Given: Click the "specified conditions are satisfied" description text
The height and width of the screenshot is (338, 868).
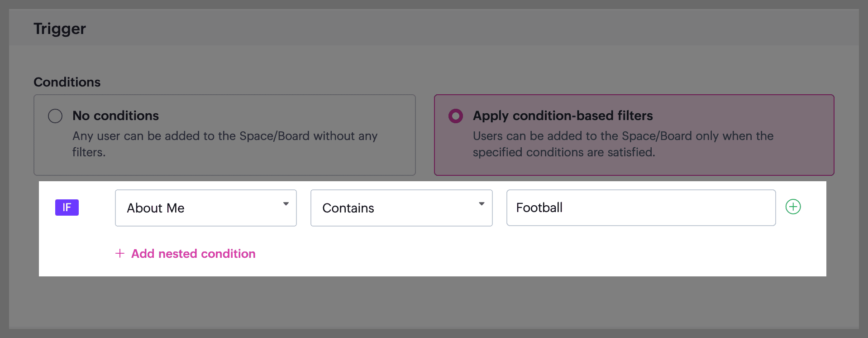Looking at the screenshot, I should point(563,152).
